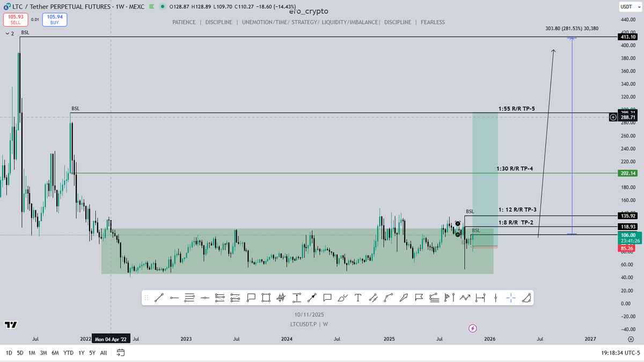This screenshot has height=362, width=644.
Task: Show All time range
Action: click(x=104, y=353)
